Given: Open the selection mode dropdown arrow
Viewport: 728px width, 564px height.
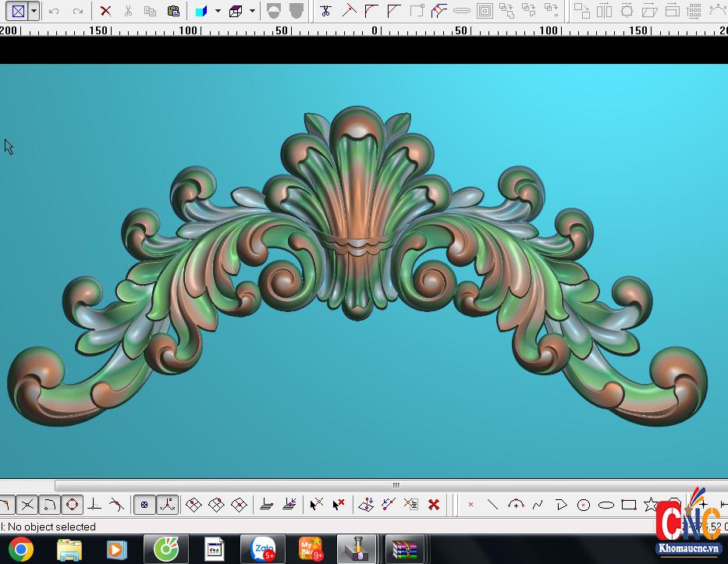Looking at the screenshot, I should 34,11.
